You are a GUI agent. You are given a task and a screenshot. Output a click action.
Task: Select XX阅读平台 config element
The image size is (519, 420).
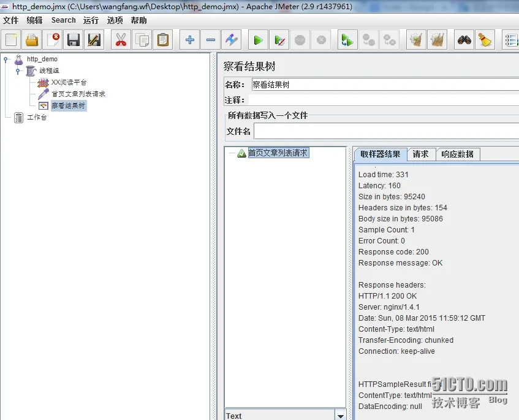69,82
